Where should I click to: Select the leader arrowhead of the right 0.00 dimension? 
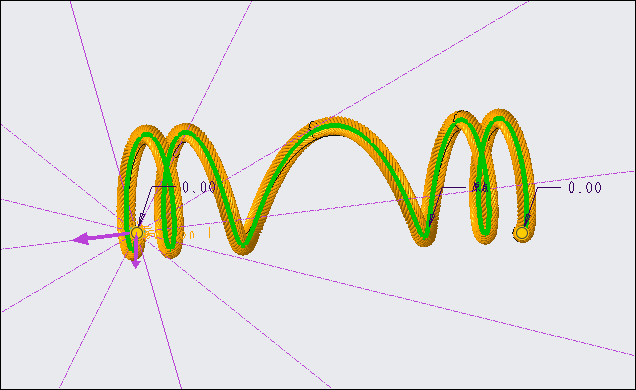[x=526, y=219]
